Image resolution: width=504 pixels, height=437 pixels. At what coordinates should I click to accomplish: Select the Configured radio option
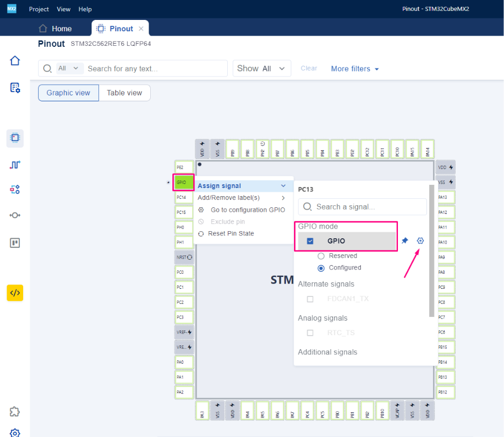[x=321, y=268]
